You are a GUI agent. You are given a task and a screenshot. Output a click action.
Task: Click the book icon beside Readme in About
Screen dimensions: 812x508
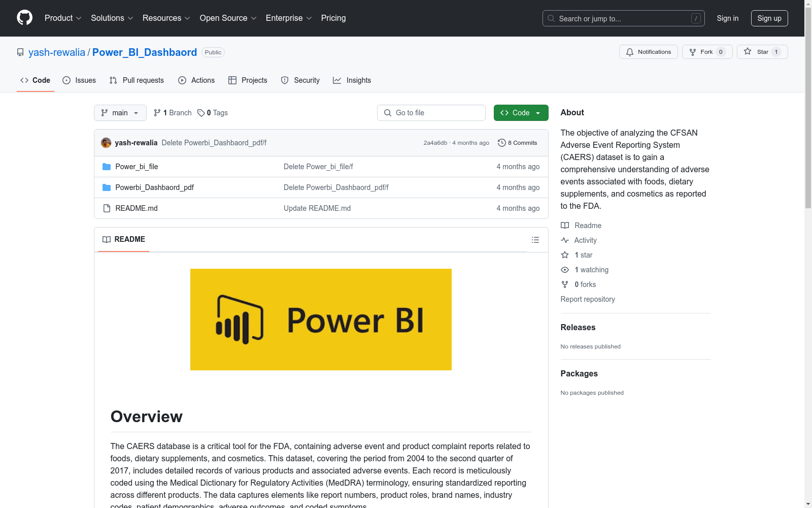[565, 226]
